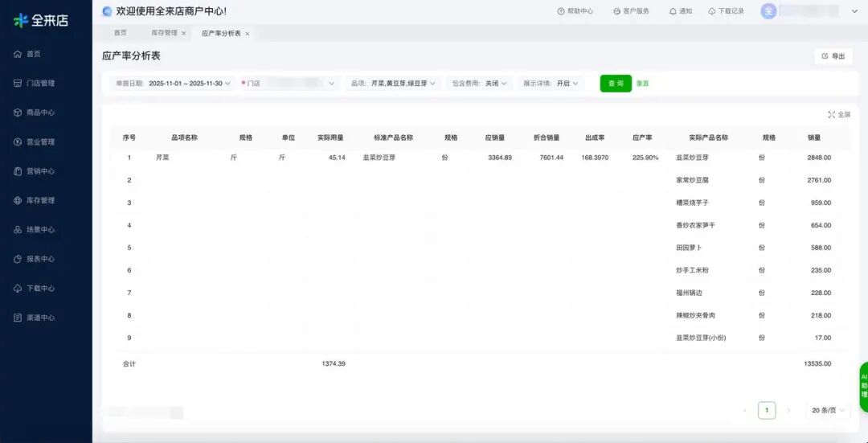Click the 全来店 logo
The image size is (868, 443).
(41, 20)
